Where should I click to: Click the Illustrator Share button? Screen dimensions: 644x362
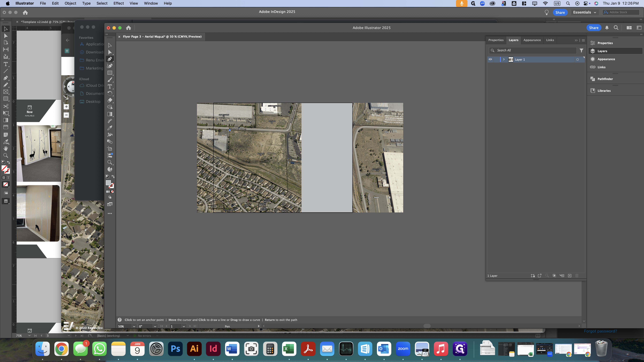coord(594,28)
